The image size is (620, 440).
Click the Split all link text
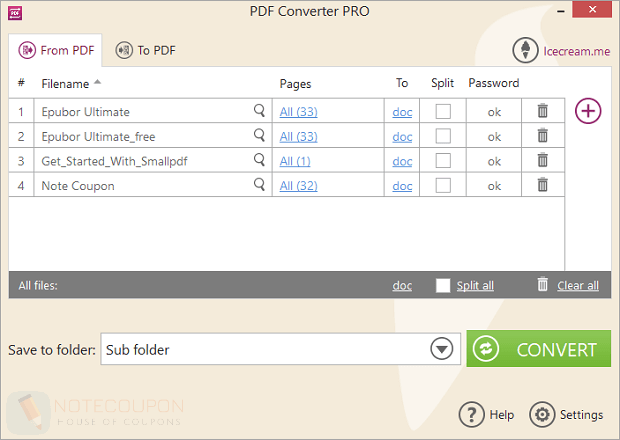[x=475, y=285]
